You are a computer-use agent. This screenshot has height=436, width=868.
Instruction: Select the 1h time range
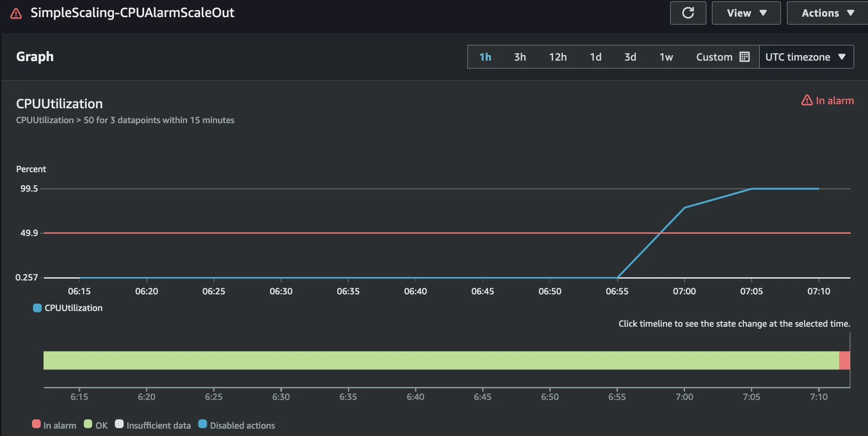tap(485, 57)
